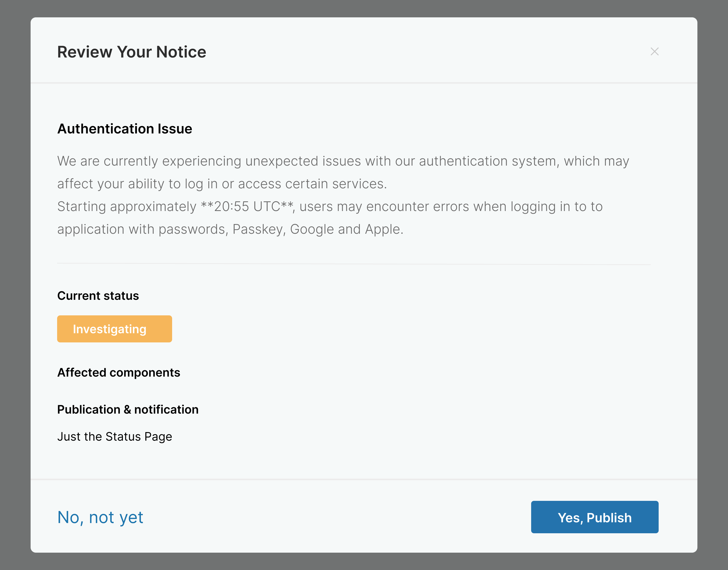
Task: Select the word Passkey in the description
Action: click(x=259, y=229)
